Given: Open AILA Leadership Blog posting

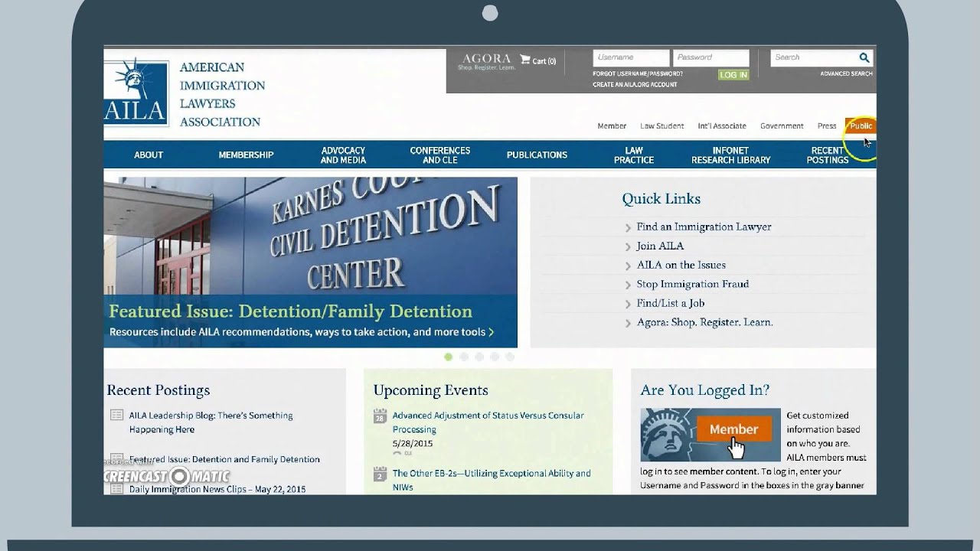Looking at the screenshot, I should pyautogui.click(x=211, y=422).
